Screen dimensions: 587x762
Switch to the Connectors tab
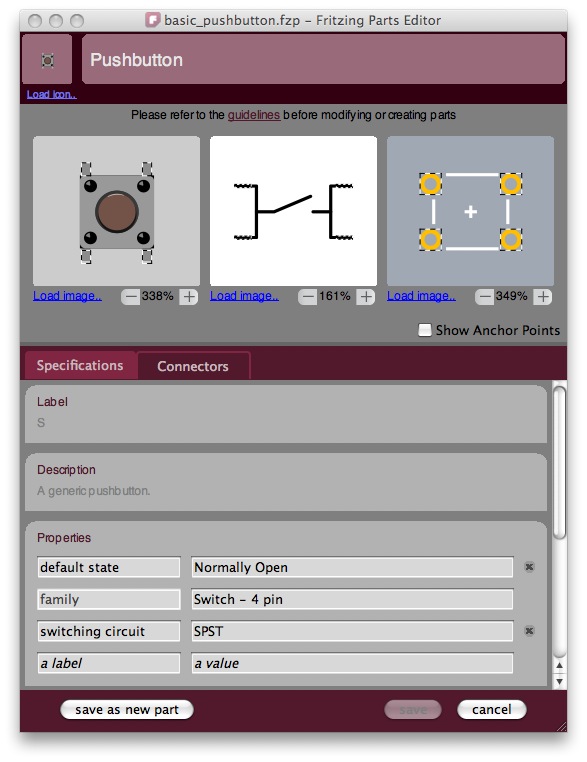coord(193,366)
